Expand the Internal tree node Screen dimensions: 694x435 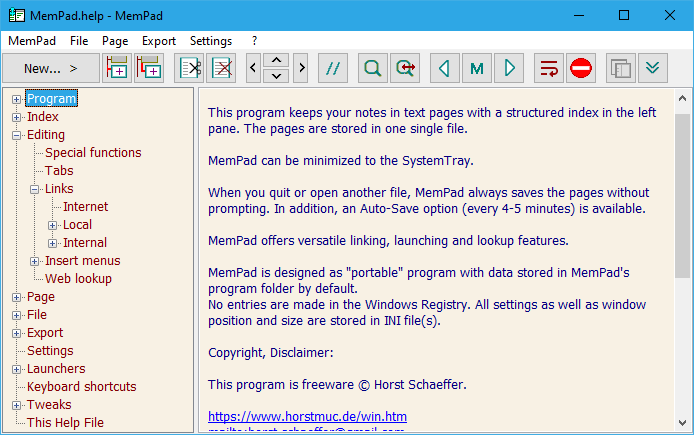pos(52,243)
